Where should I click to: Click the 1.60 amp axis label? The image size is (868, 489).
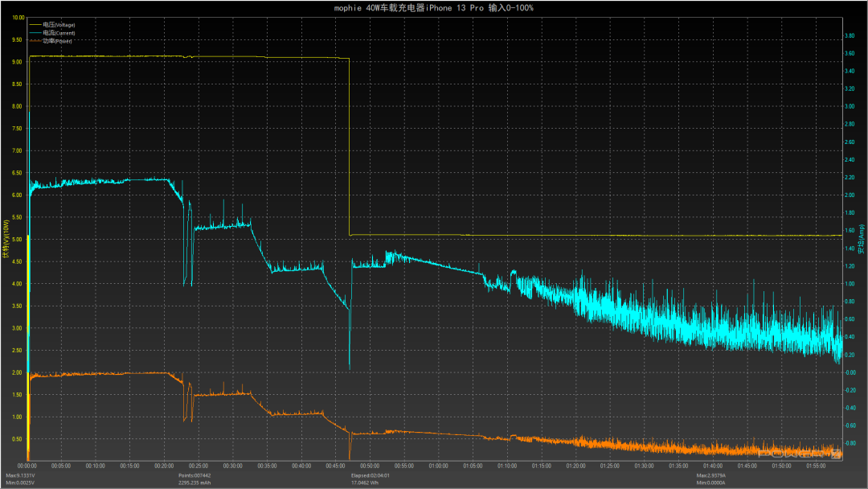coord(850,231)
